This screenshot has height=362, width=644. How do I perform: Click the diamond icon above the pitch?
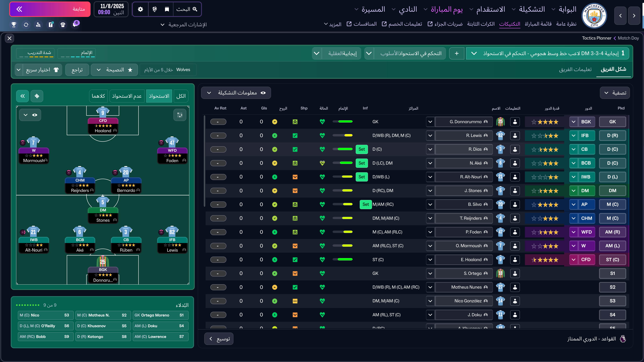pyautogui.click(x=37, y=96)
